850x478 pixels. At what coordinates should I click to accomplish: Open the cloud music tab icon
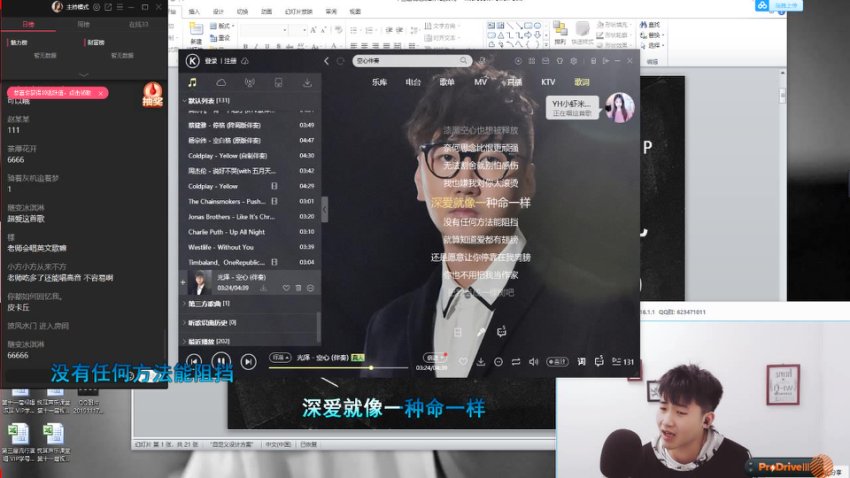click(221, 82)
